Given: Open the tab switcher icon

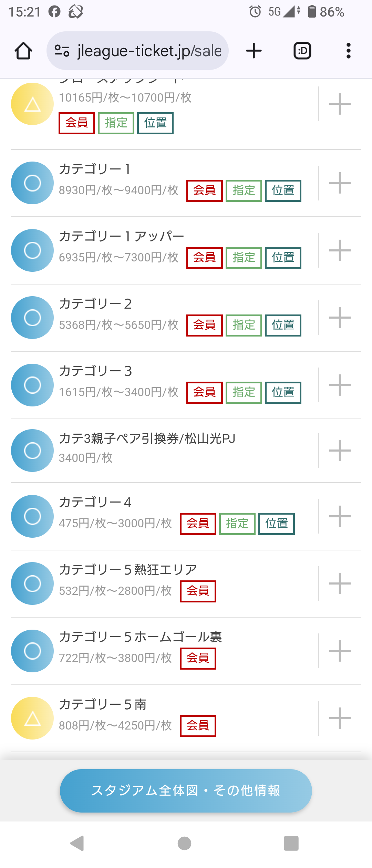Looking at the screenshot, I should [302, 51].
